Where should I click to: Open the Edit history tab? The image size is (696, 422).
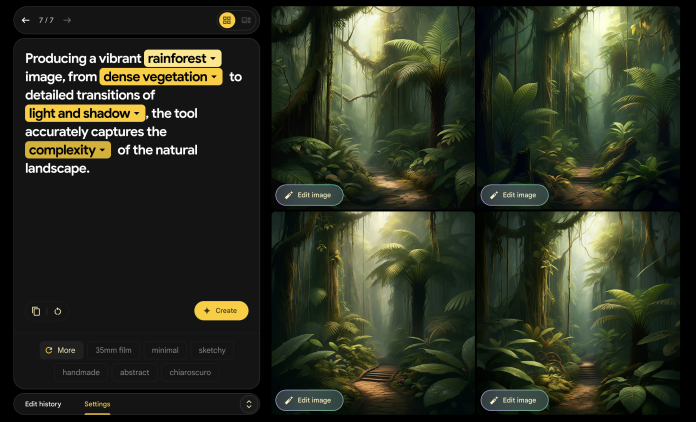pos(43,404)
